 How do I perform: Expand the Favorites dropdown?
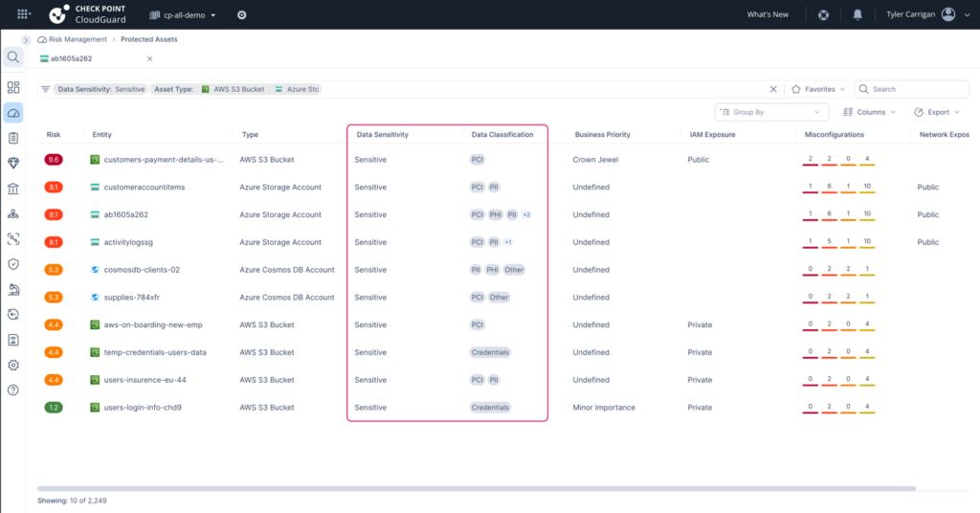pyautogui.click(x=818, y=89)
